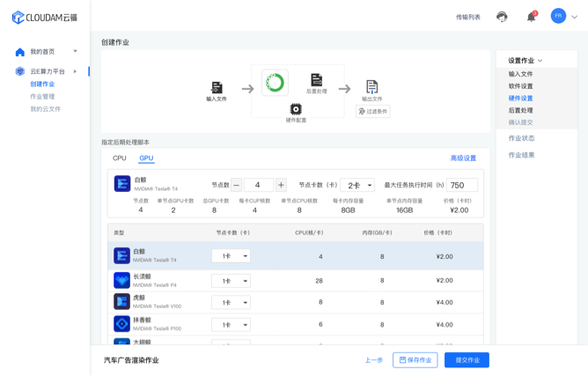Select the 虎鲸 Tesla V100 row

295,302
